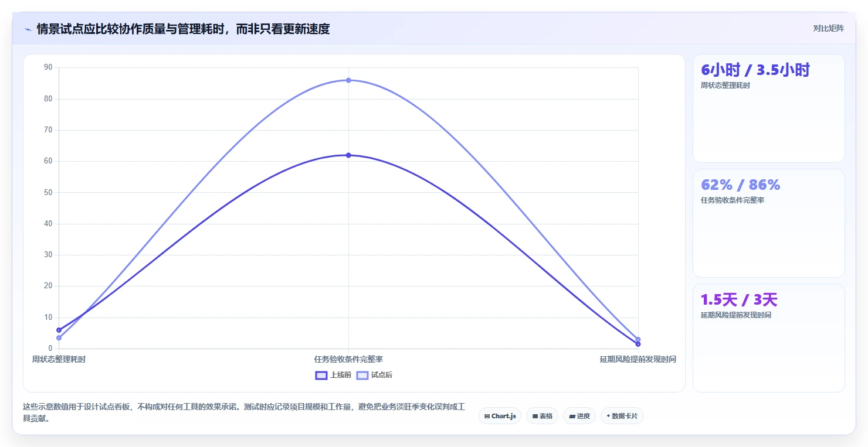The image size is (868, 447).
Task: Toggle the 试点后 legend item
Action: 374,375
